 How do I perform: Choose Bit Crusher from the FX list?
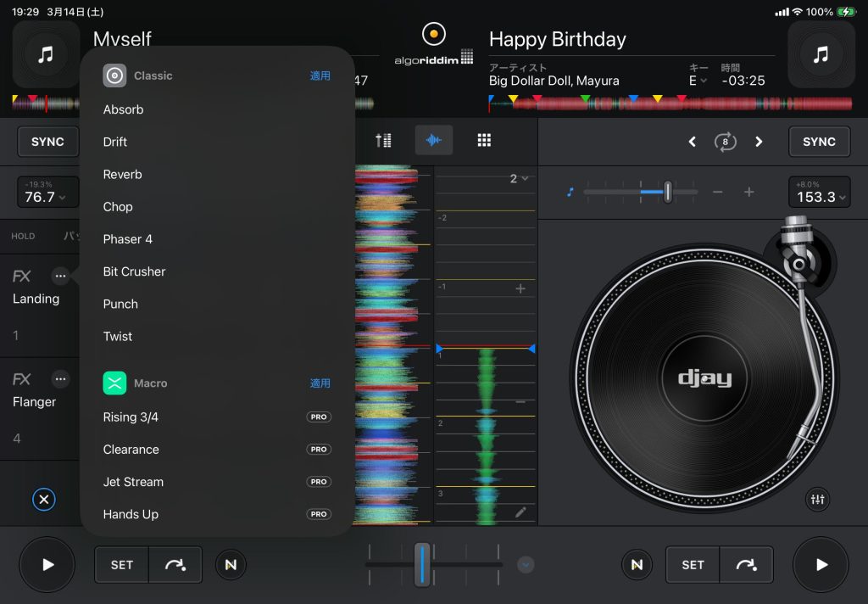(x=134, y=271)
